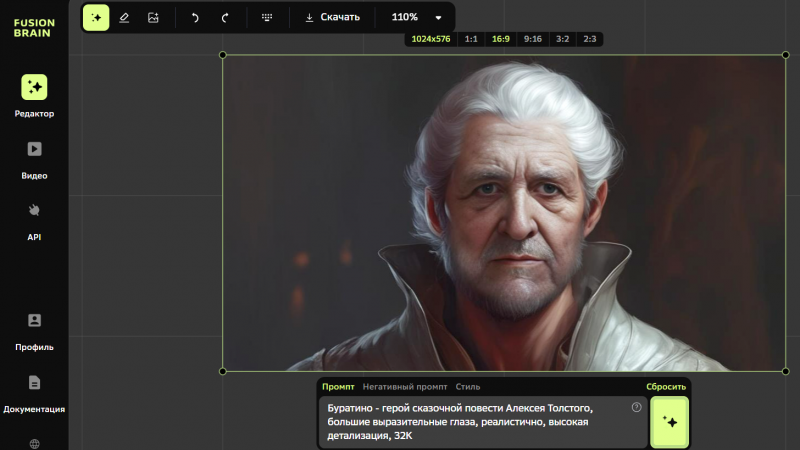800x450 pixels.
Task: Switch to the Промпт tab
Action: coord(338,387)
